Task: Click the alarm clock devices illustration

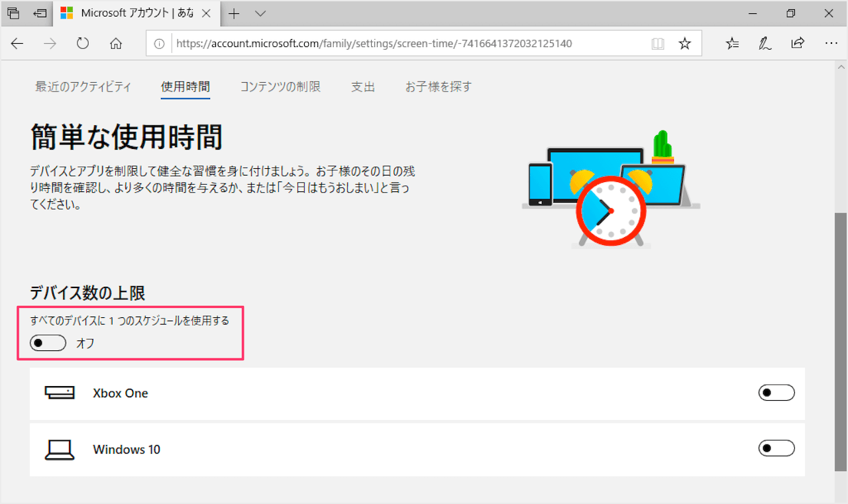Action: click(611, 189)
